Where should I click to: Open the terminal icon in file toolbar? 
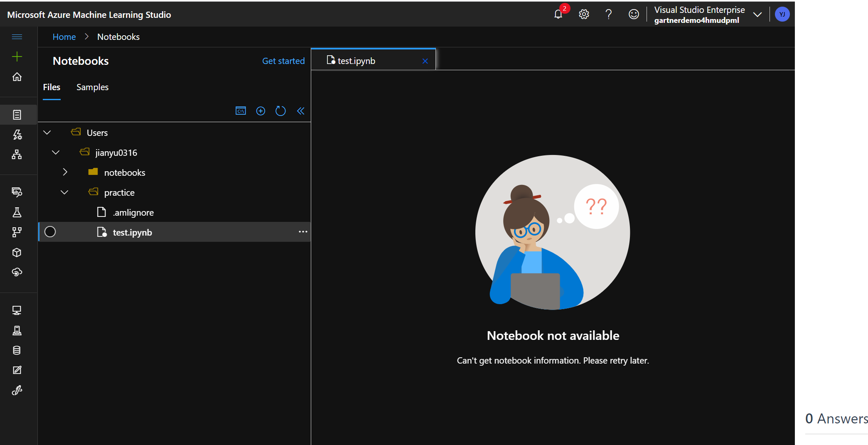point(241,111)
